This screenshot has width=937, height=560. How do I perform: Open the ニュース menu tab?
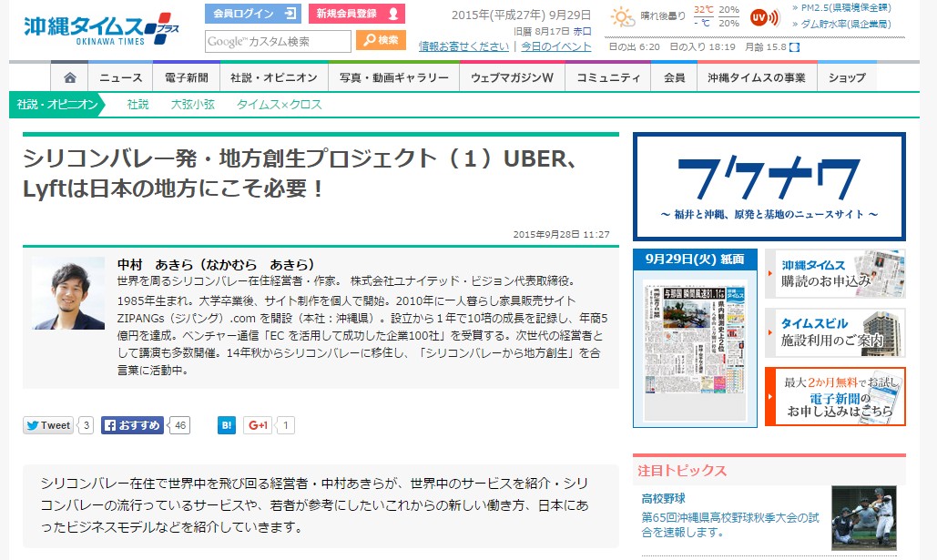(x=121, y=77)
